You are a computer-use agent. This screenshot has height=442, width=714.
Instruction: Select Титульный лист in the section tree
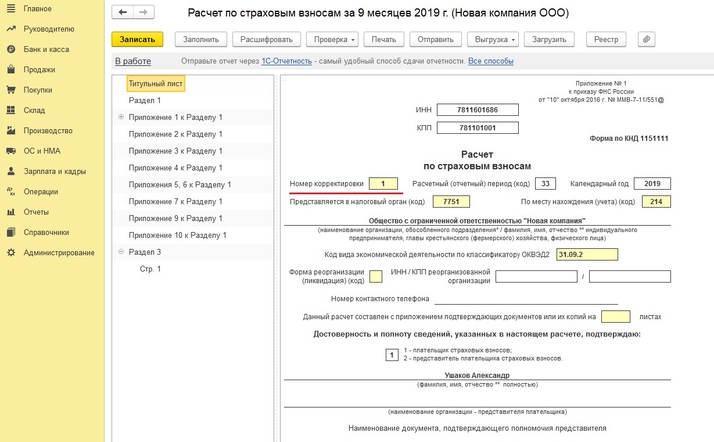point(156,84)
